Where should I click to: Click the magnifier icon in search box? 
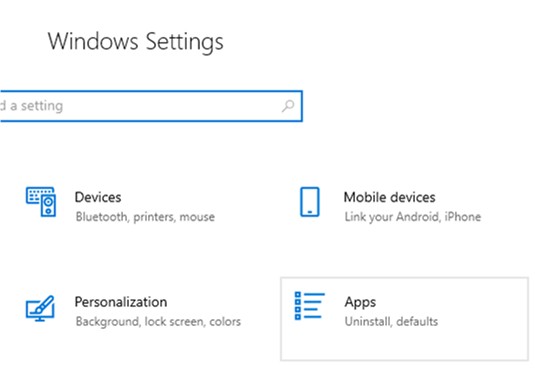(288, 106)
